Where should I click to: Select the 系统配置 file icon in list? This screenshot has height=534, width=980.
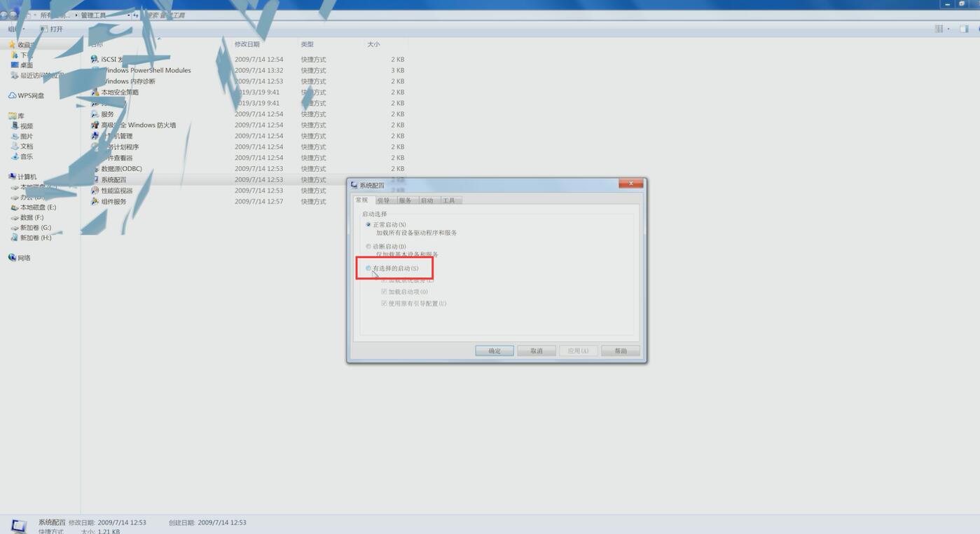(95, 180)
